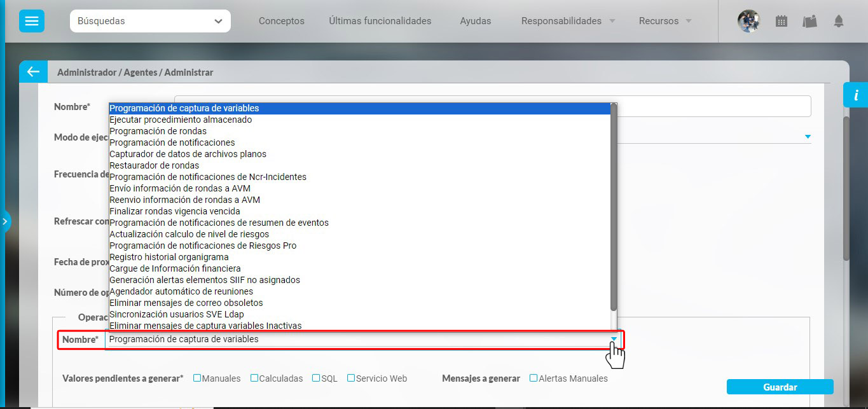Image resolution: width=868 pixels, height=409 pixels.
Task: Open the blue info panel icon
Action: click(x=856, y=95)
